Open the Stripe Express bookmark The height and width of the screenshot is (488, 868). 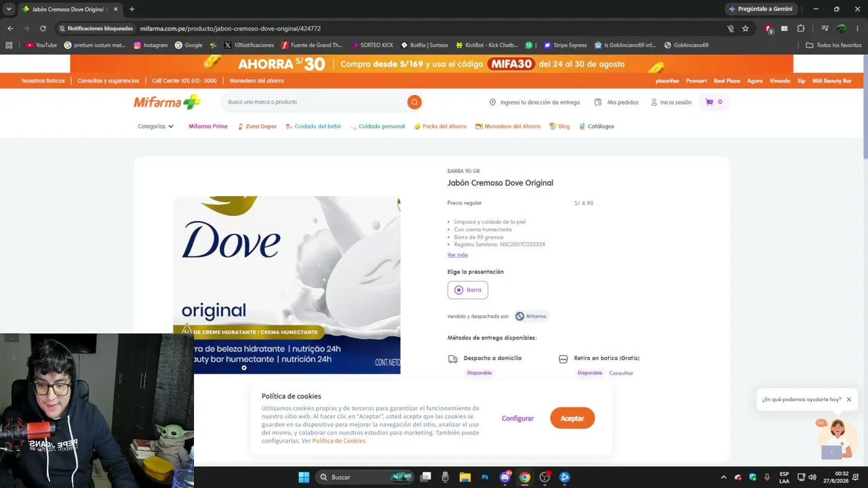pyautogui.click(x=566, y=45)
